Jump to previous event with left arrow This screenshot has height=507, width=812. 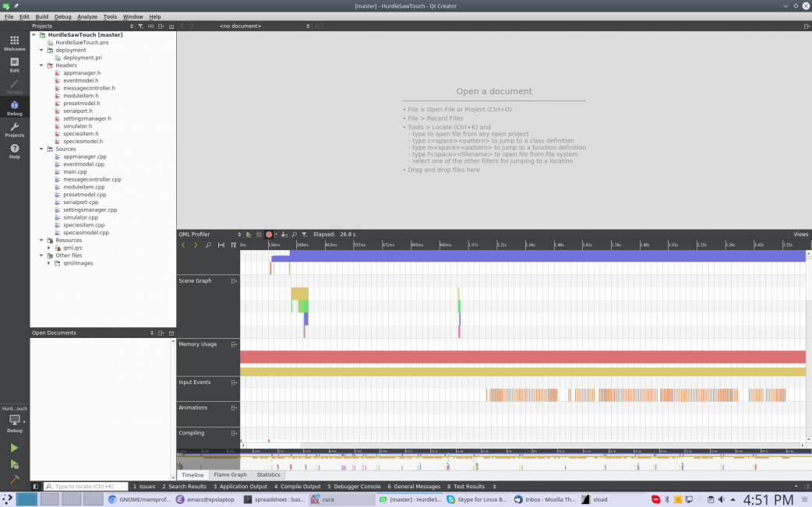tap(183, 245)
